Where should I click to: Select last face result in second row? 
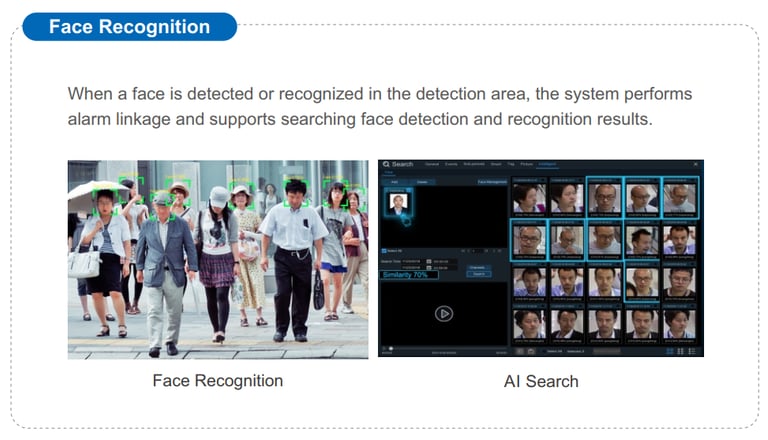point(680,240)
